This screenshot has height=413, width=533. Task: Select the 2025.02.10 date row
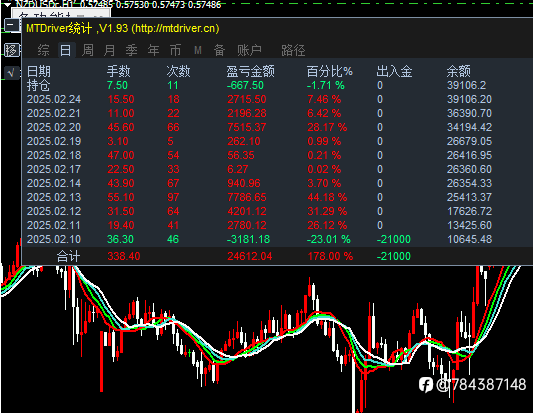pyautogui.click(x=54, y=239)
